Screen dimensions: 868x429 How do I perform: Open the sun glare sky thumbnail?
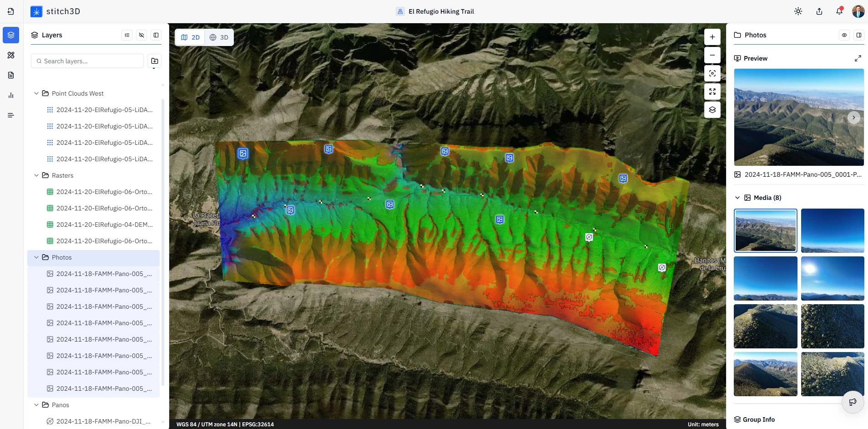coord(833,278)
